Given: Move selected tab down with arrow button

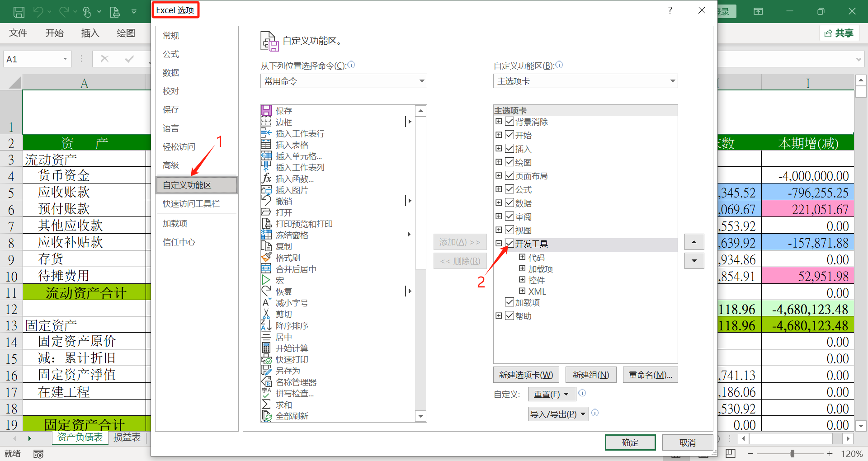Looking at the screenshot, I should click(x=694, y=261).
